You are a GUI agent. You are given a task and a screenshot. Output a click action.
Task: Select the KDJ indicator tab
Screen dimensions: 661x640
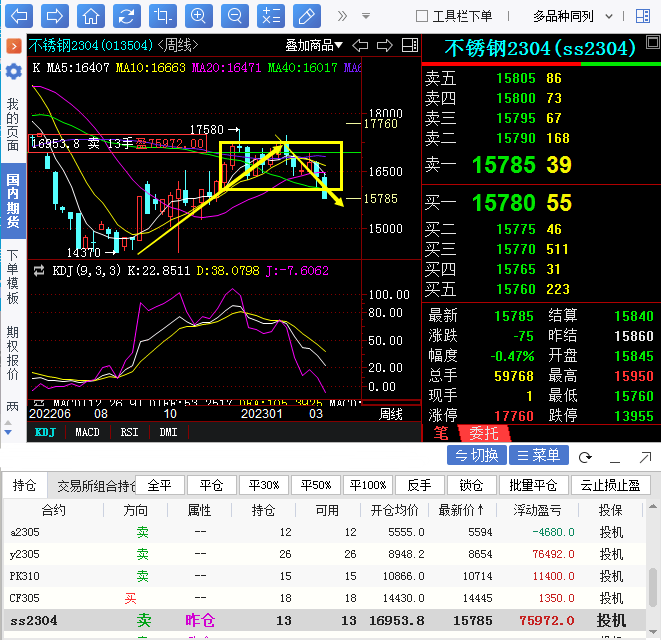(x=46, y=433)
